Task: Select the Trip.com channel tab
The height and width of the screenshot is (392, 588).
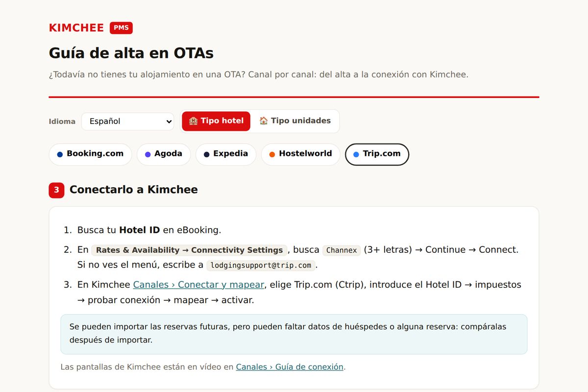Action: [x=377, y=154]
